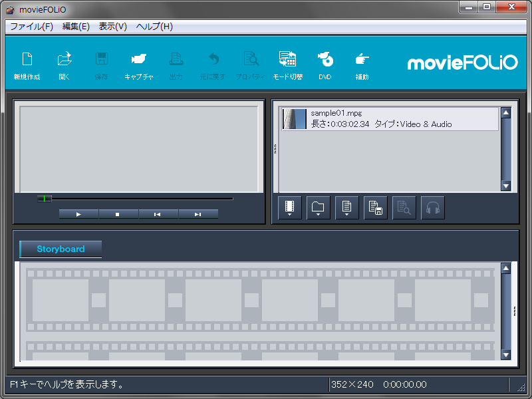This screenshot has width=532, height=399.
Task: Click the up arrow on the storyboard scrollbar
Action: click(x=506, y=269)
